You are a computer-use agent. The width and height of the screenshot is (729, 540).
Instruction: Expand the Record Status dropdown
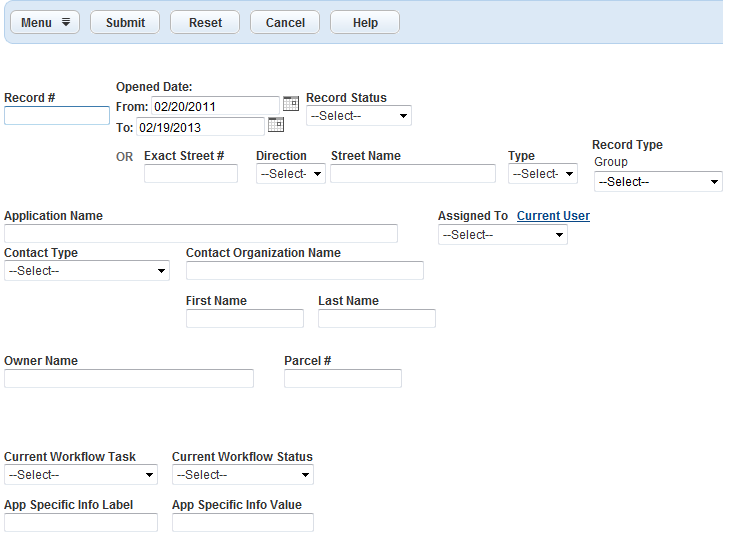coord(359,116)
